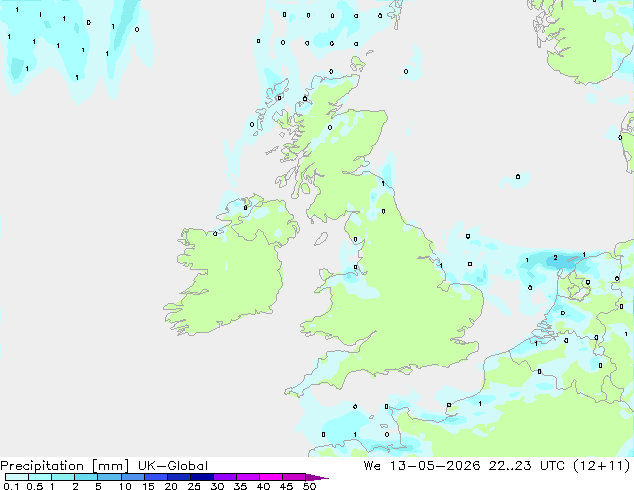This screenshot has width=634, height=490.
Task: Click the legend scale label "25"
Action: pyautogui.click(x=194, y=486)
